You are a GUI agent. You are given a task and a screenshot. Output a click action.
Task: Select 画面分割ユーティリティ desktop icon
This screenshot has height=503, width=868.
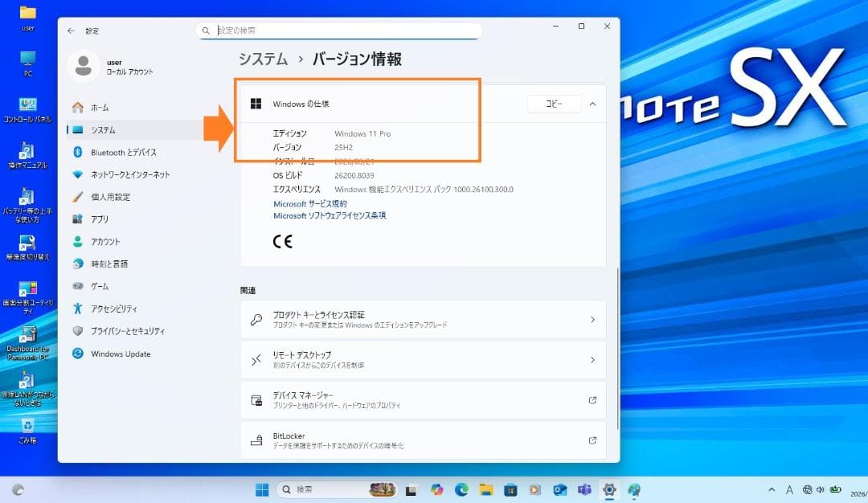point(27,298)
